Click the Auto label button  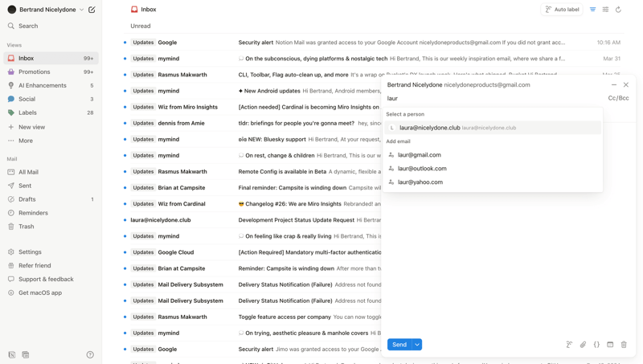pos(562,10)
